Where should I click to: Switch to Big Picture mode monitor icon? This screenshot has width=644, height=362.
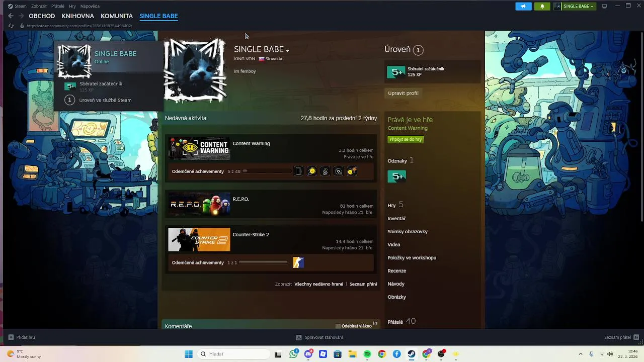pos(604,6)
